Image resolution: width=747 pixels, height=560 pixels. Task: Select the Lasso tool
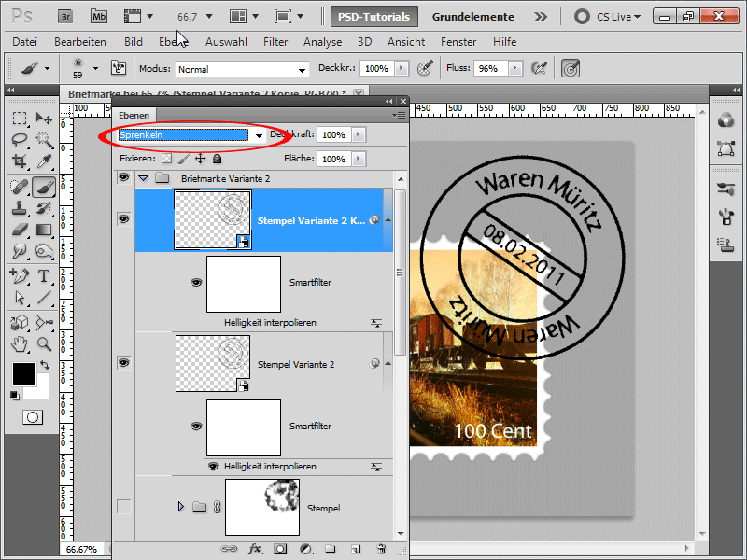19,139
